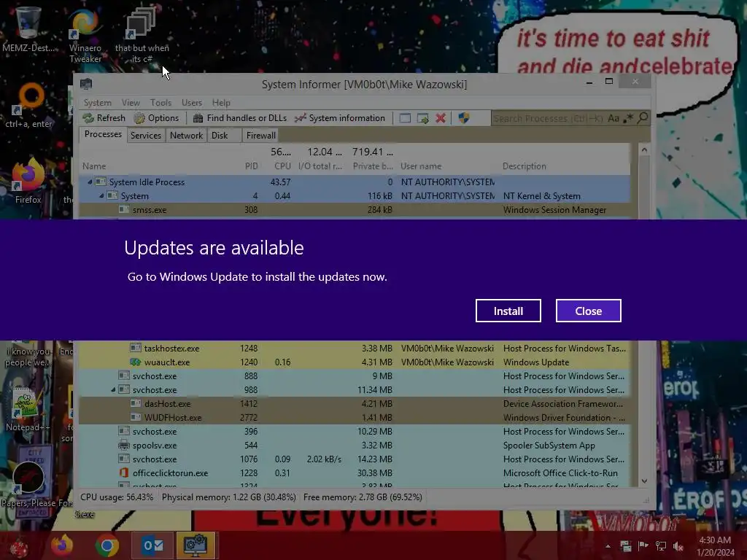The height and width of the screenshot is (560, 747).
Task: Open the Options toolbar button
Action: pos(156,118)
